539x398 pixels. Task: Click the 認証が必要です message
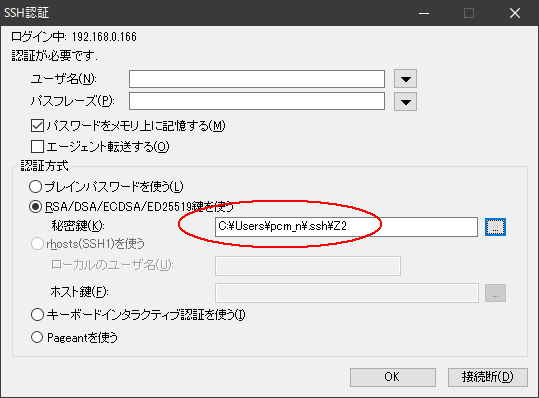click(x=55, y=55)
